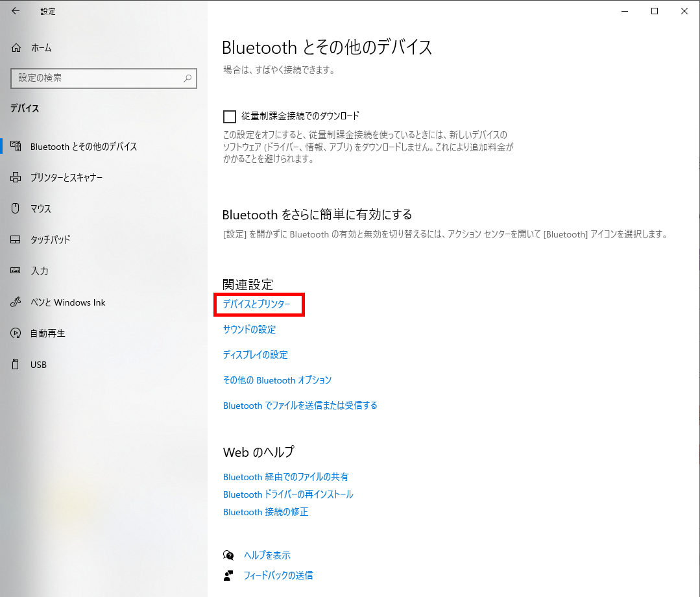Toggle 従量制課金接続でのダウンロード checkbox
The image size is (700, 597).
pyautogui.click(x=230, y=117)
